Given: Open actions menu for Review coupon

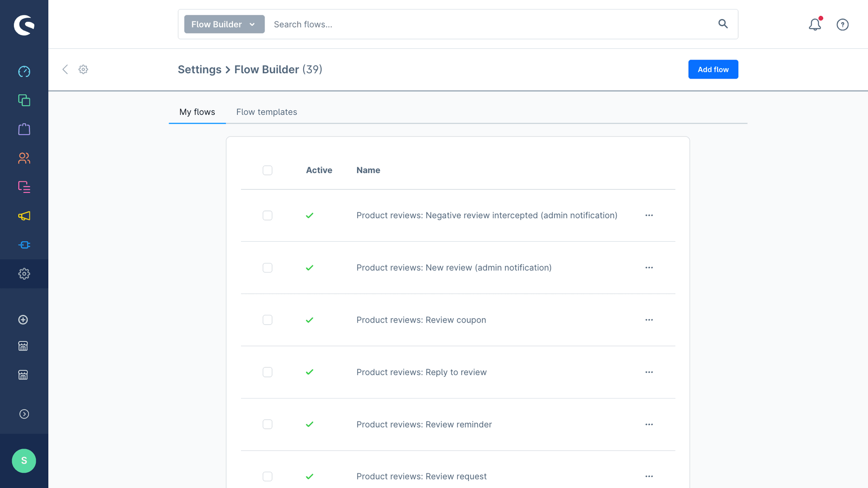Looking at the screenshot, I should 649,320.
